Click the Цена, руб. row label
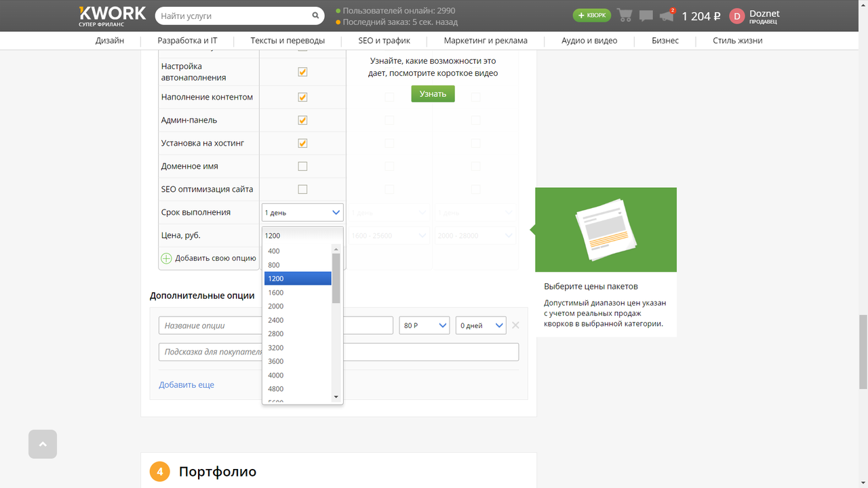The width and height of the screenshot is (868, 488). (x=181, y=235)
